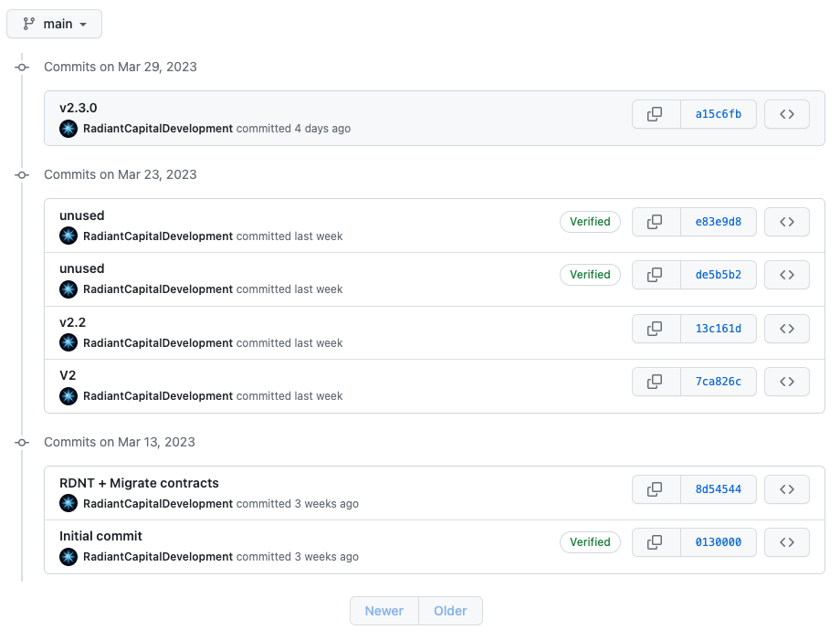
Task: Open RadiantCapitalDevelopment author on RDNT + Migrate commit
Action: tap(158, 503)
